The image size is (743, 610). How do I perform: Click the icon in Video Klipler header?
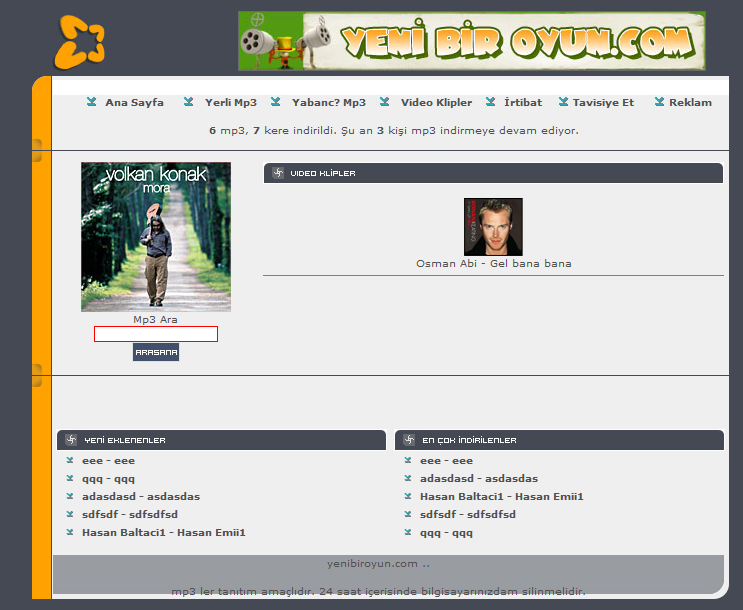[278, 173]
